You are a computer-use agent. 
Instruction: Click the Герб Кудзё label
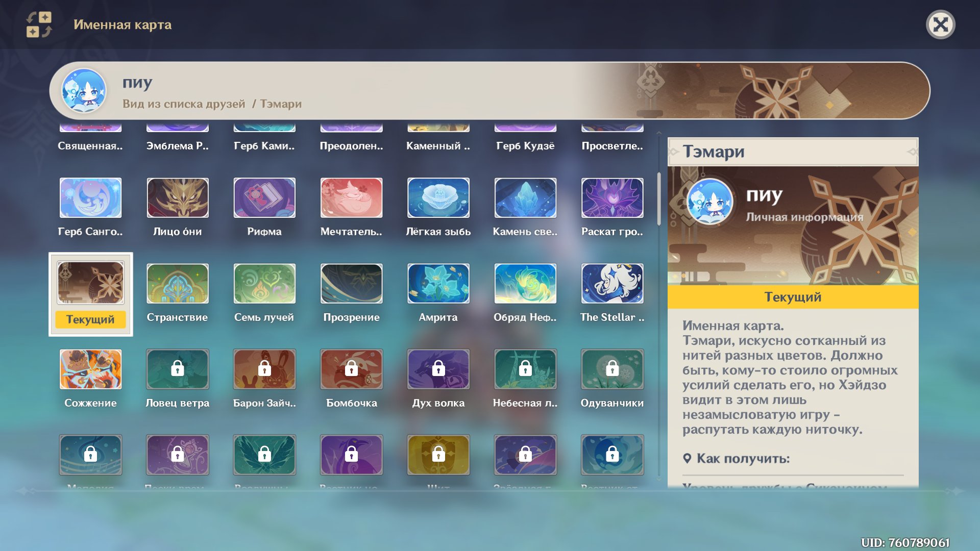(x=525, y=146)
